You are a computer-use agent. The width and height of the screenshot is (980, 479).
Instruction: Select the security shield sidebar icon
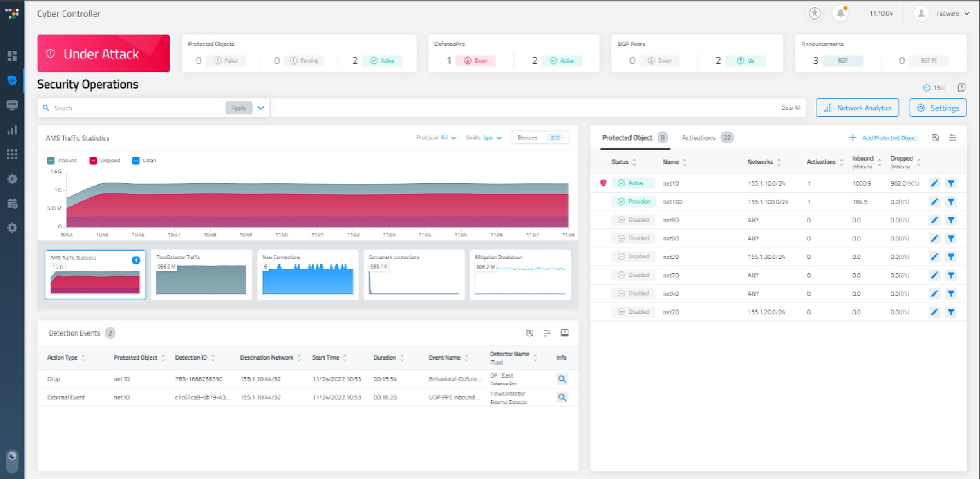[x=12, y=80]
